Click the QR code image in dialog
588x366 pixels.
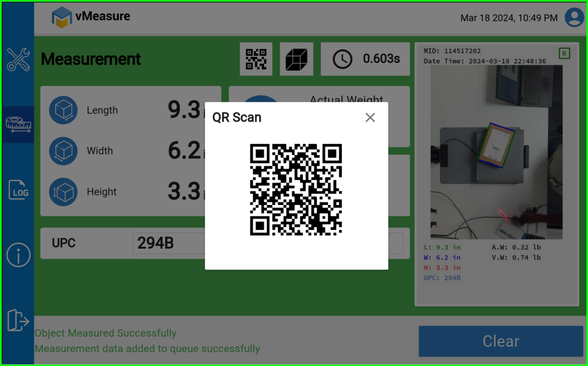point(296,190)
